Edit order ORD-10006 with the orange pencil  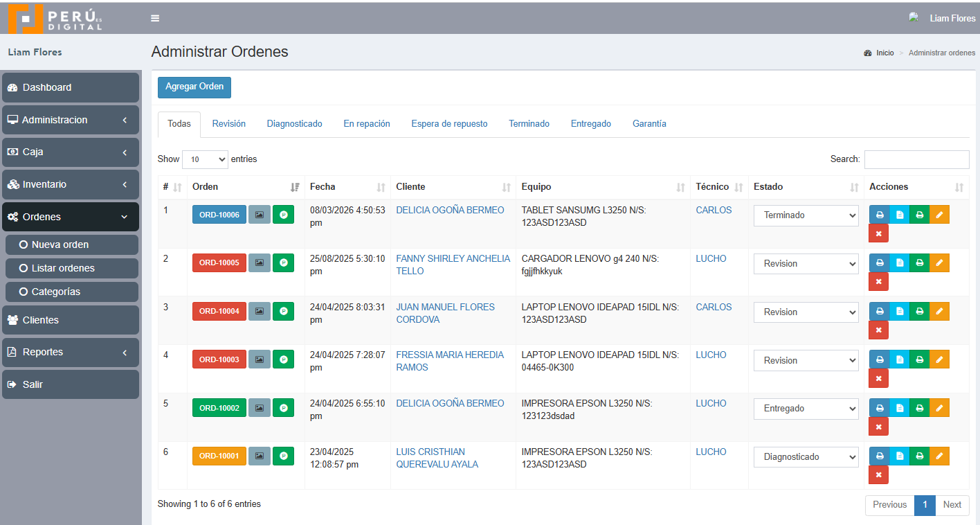point(939,215)
